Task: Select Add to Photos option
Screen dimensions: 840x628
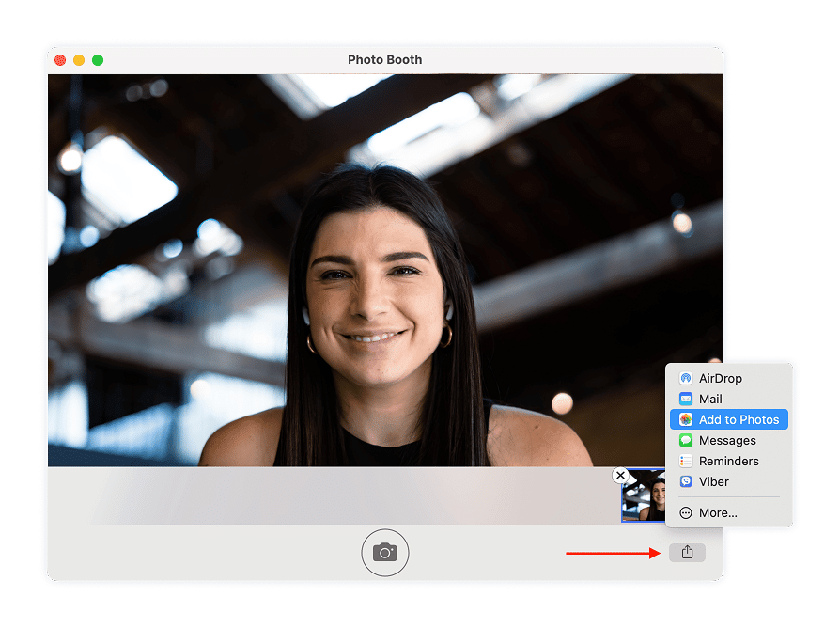Action: (x=728, y=419)
